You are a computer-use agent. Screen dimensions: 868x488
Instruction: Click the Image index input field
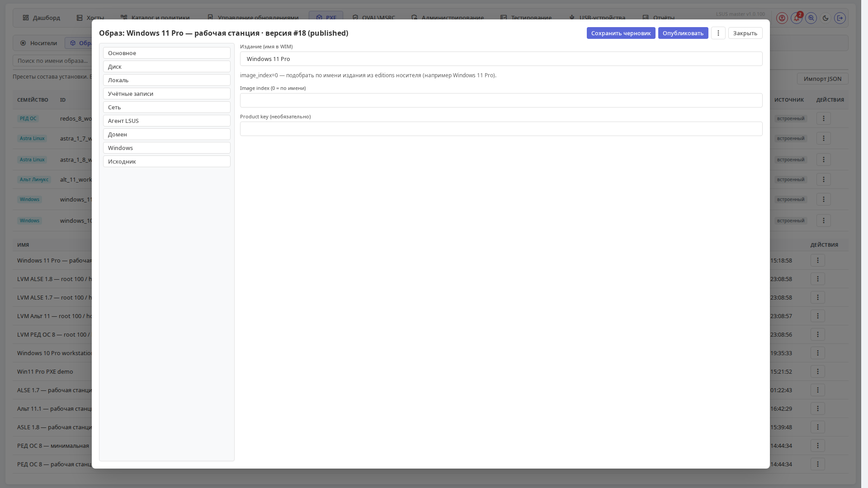[501, 100]
